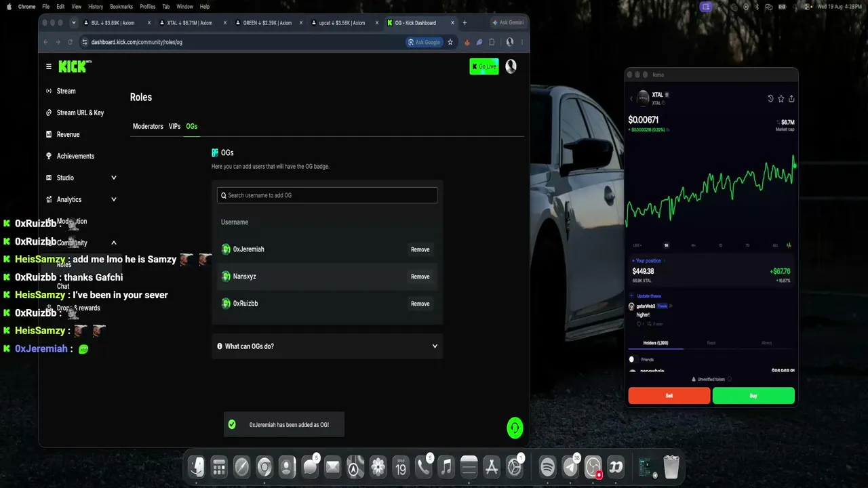This screenshot has height=488, width=868.
Task: Open Photos from the dock
Action: pos(378,466)
